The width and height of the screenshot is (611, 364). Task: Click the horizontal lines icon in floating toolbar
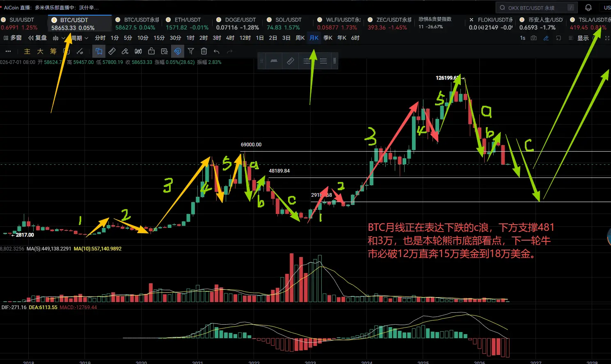point(323,61)
